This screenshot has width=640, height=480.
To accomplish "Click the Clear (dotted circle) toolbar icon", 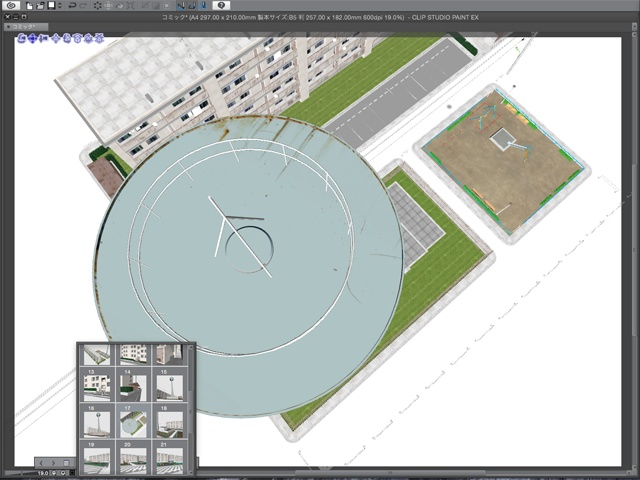I will coord(98,6).
